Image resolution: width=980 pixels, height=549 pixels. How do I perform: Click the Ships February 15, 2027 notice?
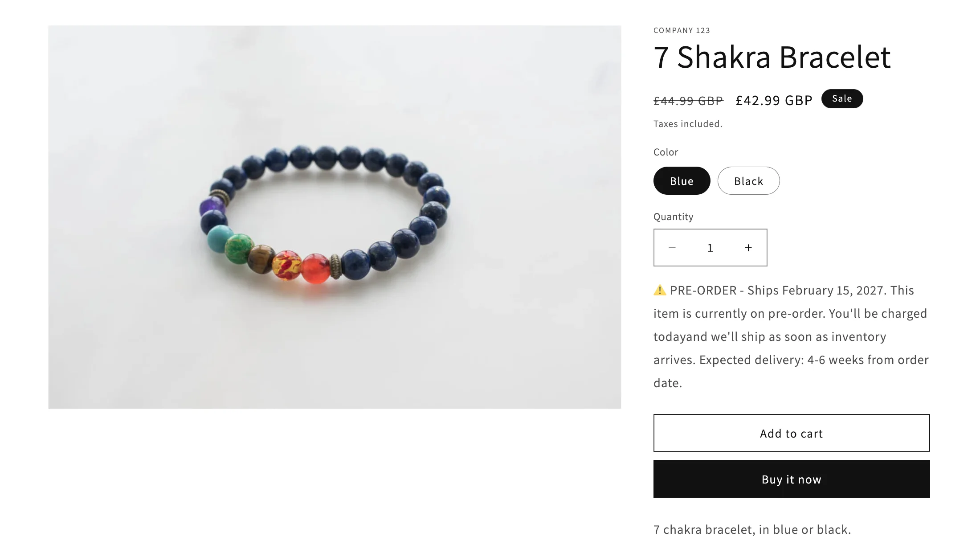pyautogui.click(x=817, y=291)
